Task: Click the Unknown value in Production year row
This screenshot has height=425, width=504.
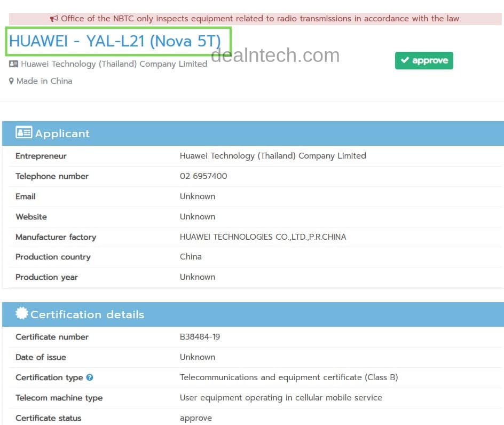Action: tap(198, 277)
